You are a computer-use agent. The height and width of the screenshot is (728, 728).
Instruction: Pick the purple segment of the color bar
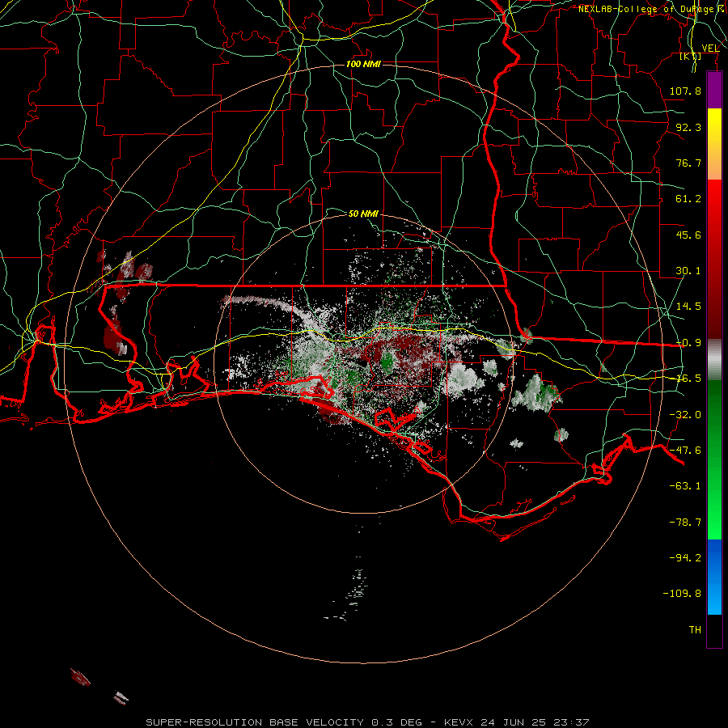[714, 91]
